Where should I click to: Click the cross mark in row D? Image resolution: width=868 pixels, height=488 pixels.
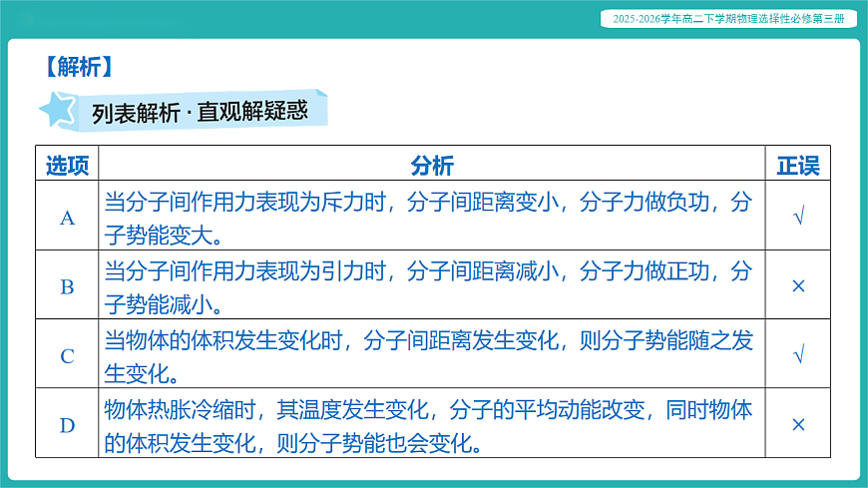coord(798,425)
